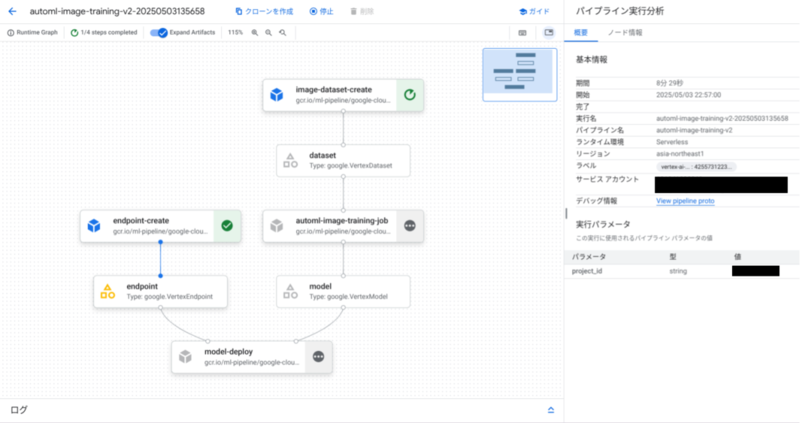Click the project_id parameter row
800x423 pixels.
(x=682, y=271)
